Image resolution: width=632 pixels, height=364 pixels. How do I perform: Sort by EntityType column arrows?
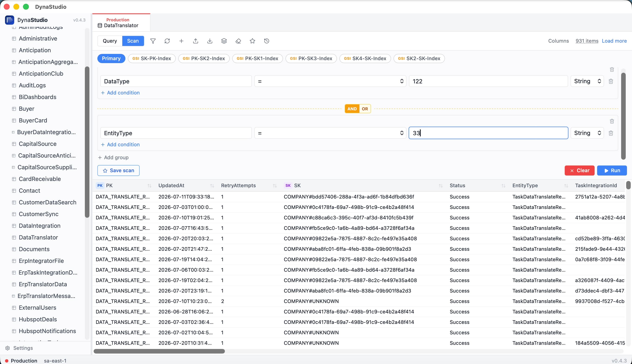[x=566, y=186]
